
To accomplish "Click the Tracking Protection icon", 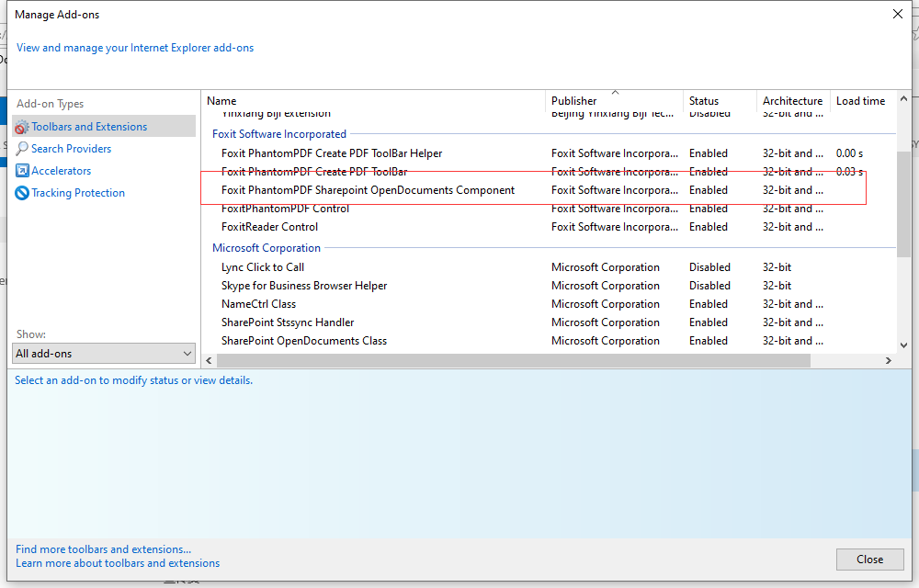I will click(x=22, y=193).
